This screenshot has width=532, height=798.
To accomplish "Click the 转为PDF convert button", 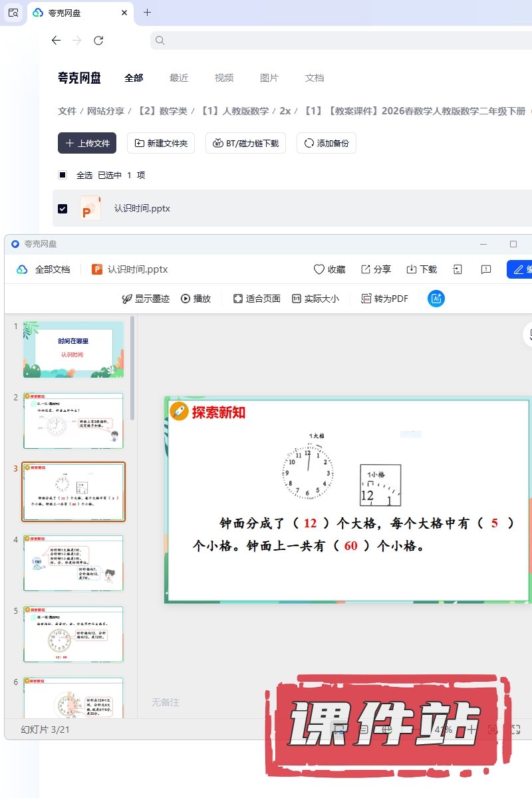I will click(384, 299).
